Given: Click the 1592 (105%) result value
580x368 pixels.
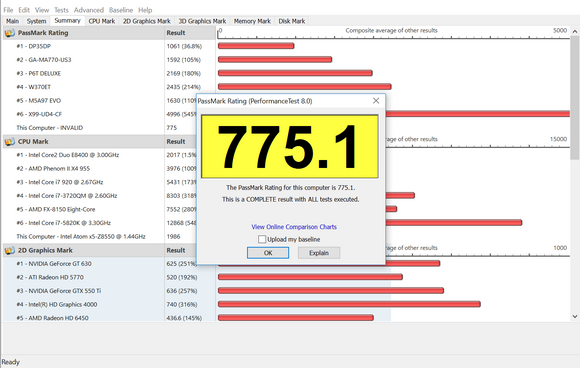Looking at the screenshot, I should pos(183,60).
